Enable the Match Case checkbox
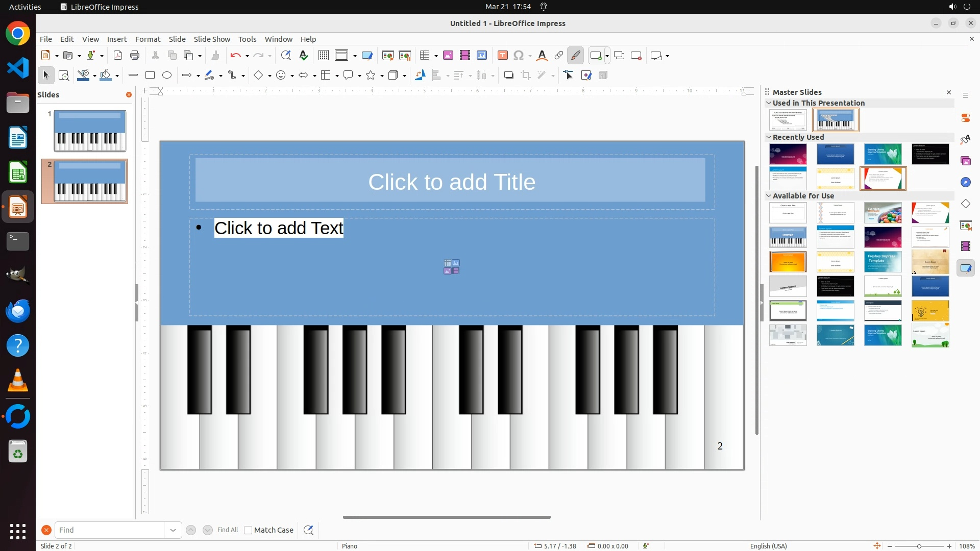980x551 pixels. tap(248, 530)
